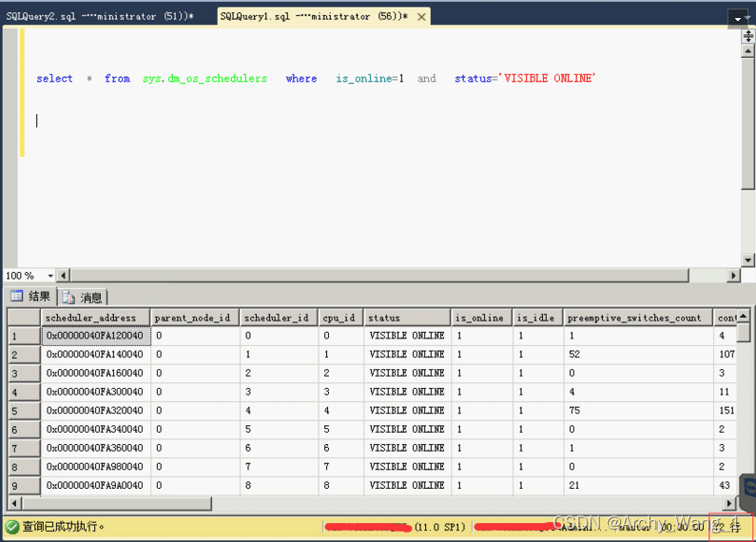This screenshot has width=756, height=542.
Task: Click the cpu_id column header
Action: [339, 318]
